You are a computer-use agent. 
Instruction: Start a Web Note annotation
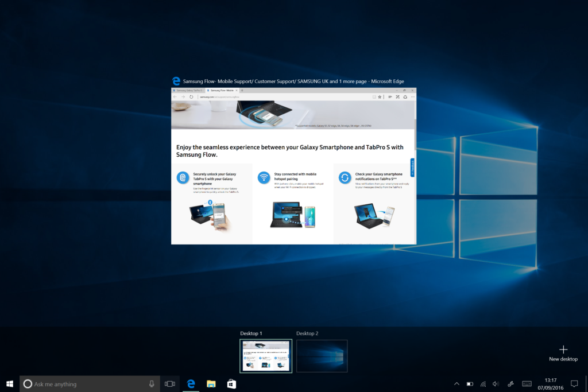pos(397,97)
